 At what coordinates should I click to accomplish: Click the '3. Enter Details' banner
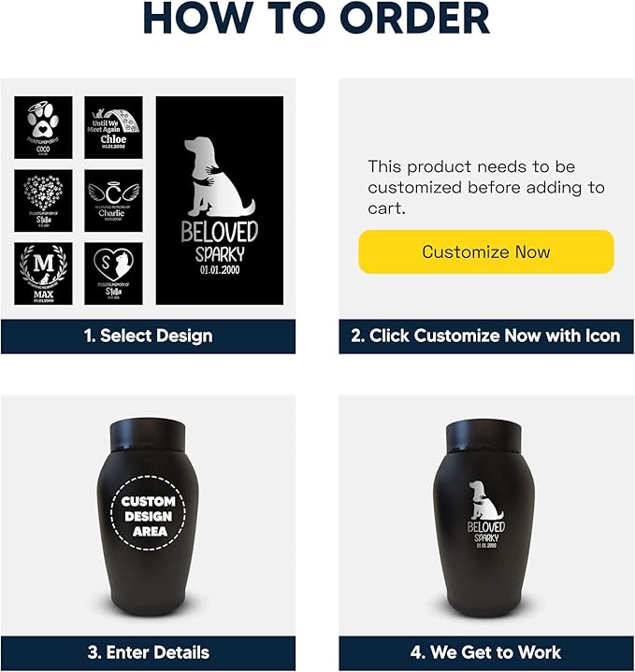[x=149, y=652]
